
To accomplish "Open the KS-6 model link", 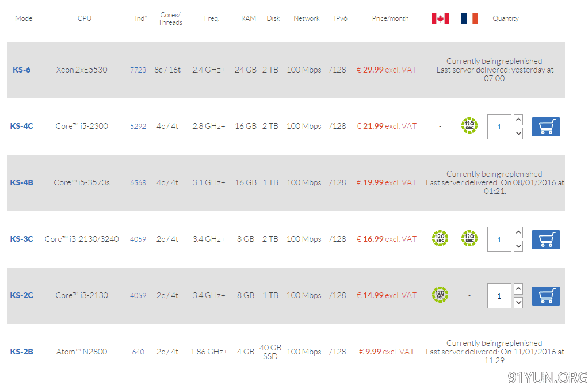I will pos(21,70).
